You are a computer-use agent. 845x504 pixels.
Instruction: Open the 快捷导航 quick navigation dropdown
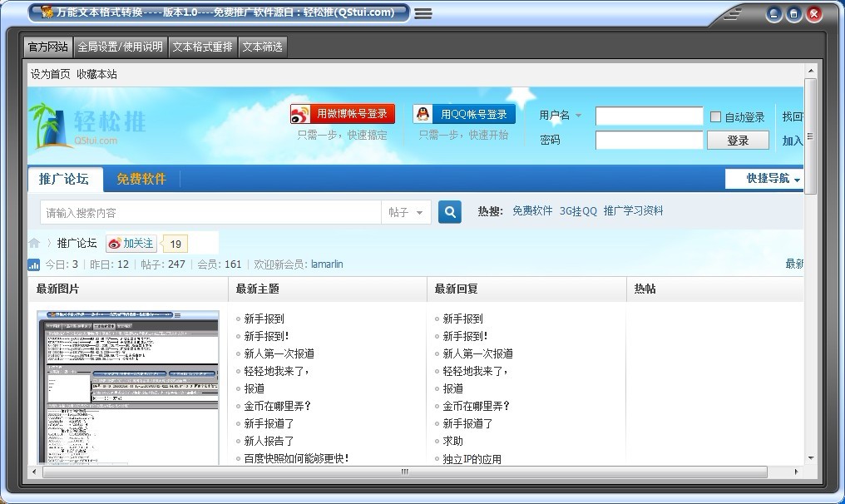pyautogui.click(x=763, y=179)
